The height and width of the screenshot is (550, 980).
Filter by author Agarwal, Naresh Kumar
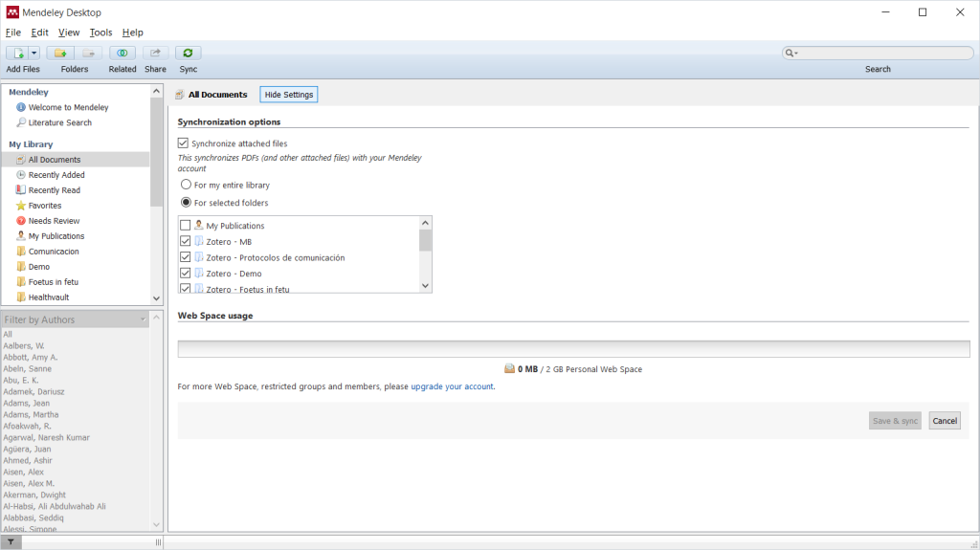coord(46,437)
